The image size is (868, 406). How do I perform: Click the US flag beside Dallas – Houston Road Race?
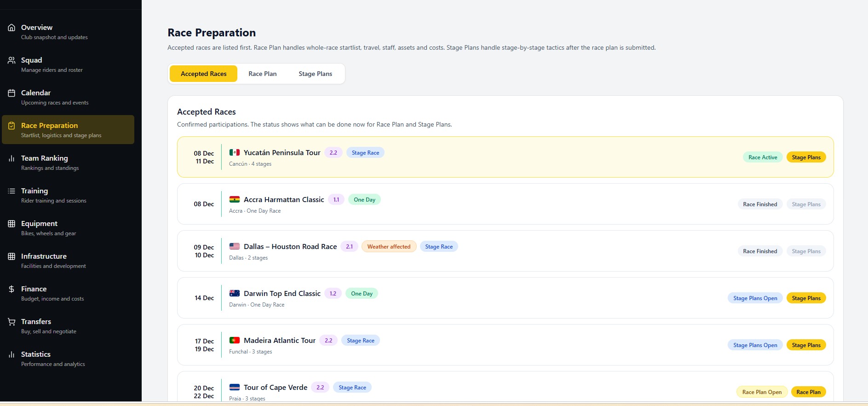pyautogui.click(x=235, y=246)
